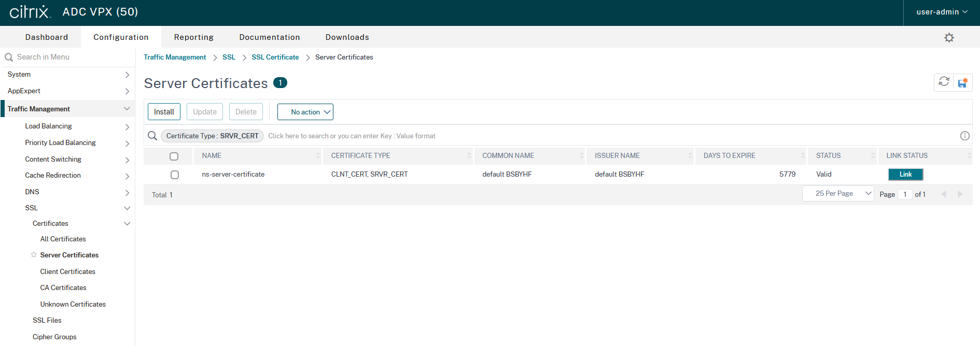Click the info icon in search bar
The width and height of the screenshot is (980, 346).
coord(964,136)
